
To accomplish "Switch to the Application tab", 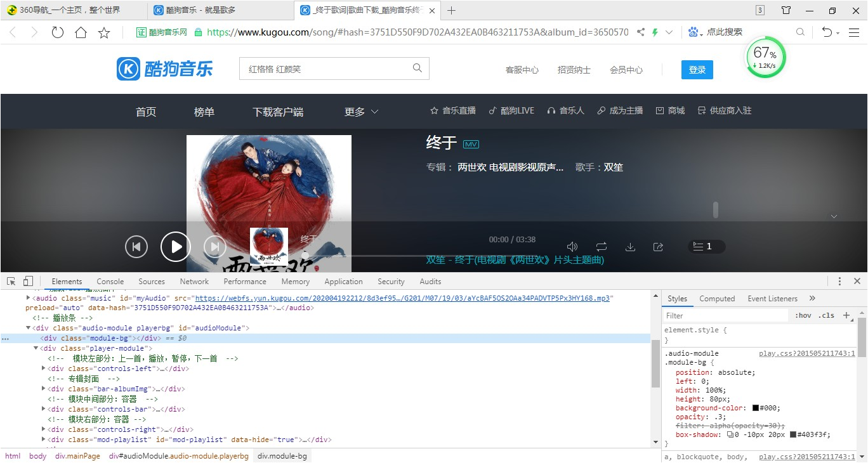I will click(x=344, y=282).
